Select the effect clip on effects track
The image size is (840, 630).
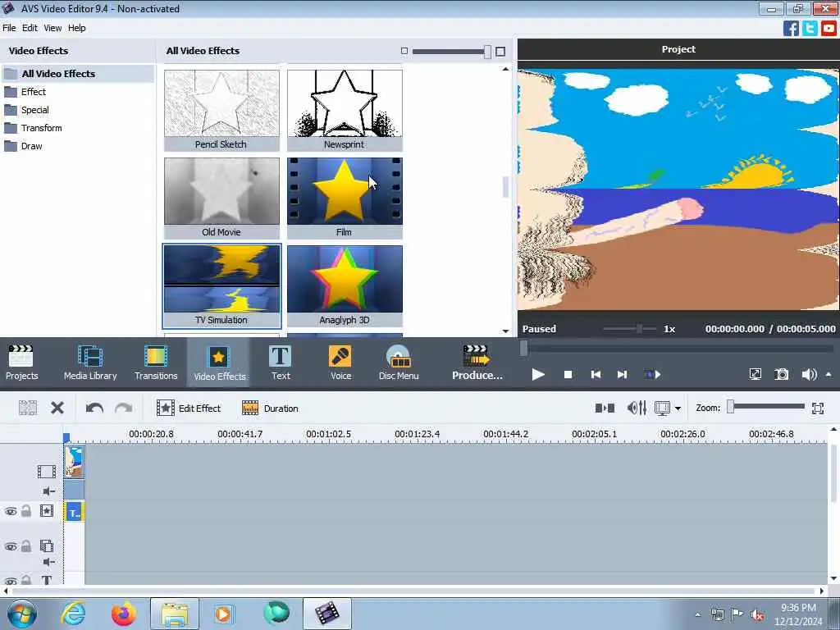(x=75, y=513)
